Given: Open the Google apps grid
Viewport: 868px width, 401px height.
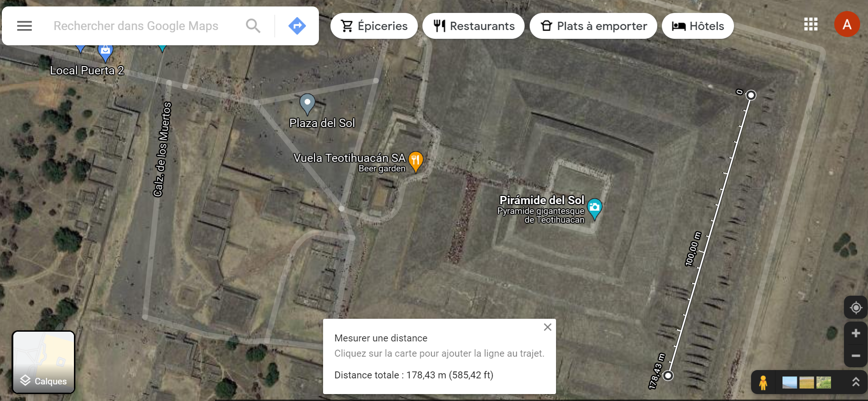Looking at the screenshot, I should [x=811, y=24].
